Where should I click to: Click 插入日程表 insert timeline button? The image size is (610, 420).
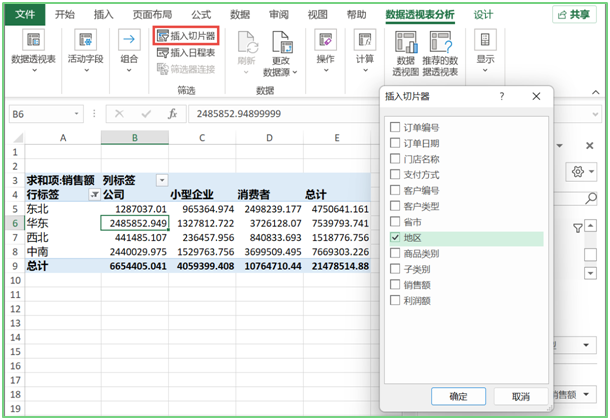pos(186,52)
